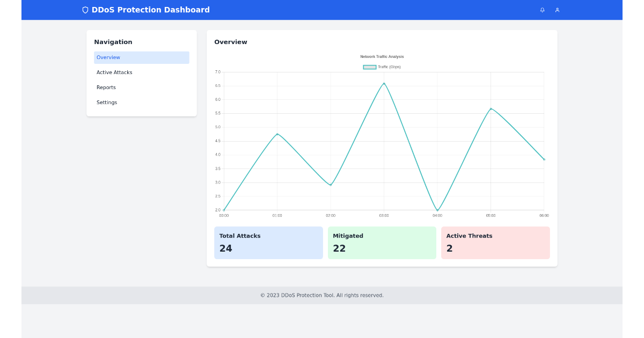The height and width of the screenshot is (338, 644).
Task: Click the copyright text in the footer
Action: [x=322, y=295]
